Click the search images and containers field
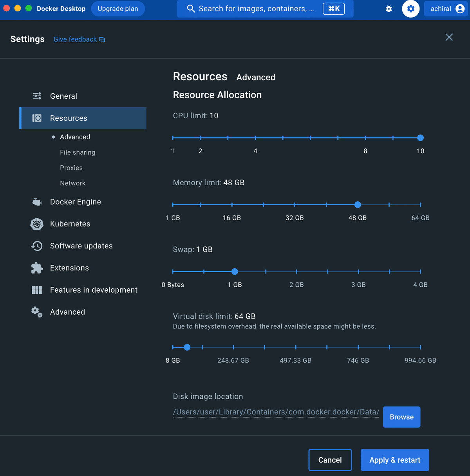Viewport: 470px width, 476px height. [x=265, y=9]
